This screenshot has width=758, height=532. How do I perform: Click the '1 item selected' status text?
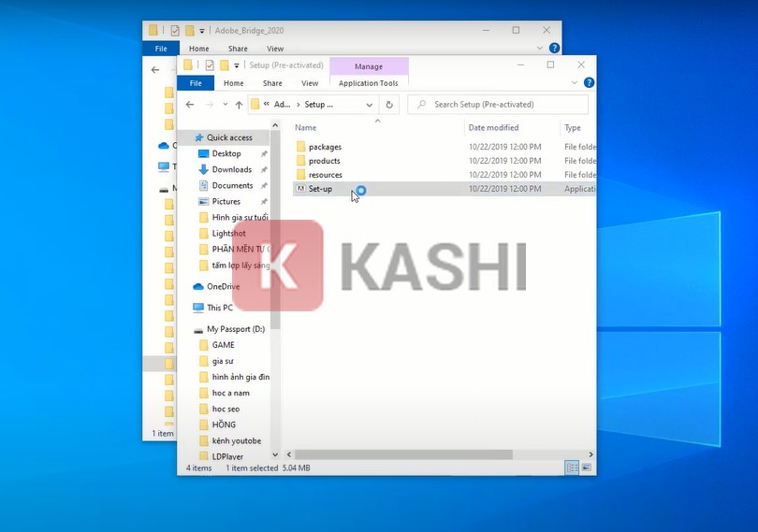252,467
